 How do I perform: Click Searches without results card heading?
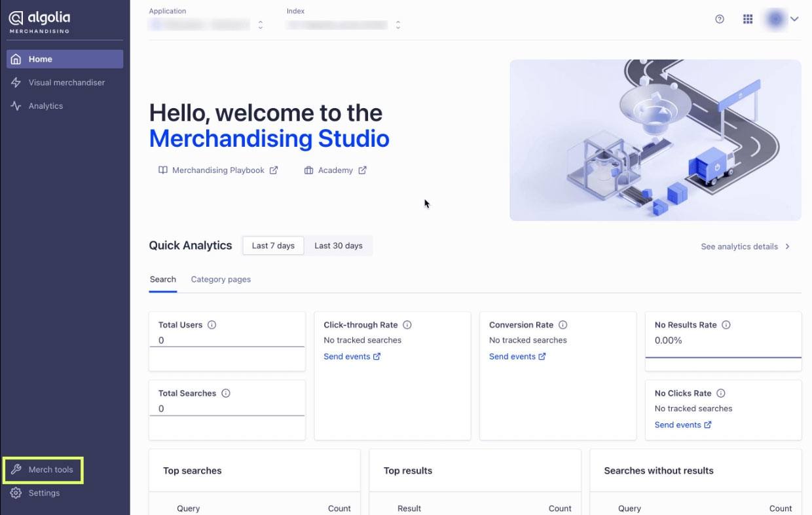click(x=659, y=471)
